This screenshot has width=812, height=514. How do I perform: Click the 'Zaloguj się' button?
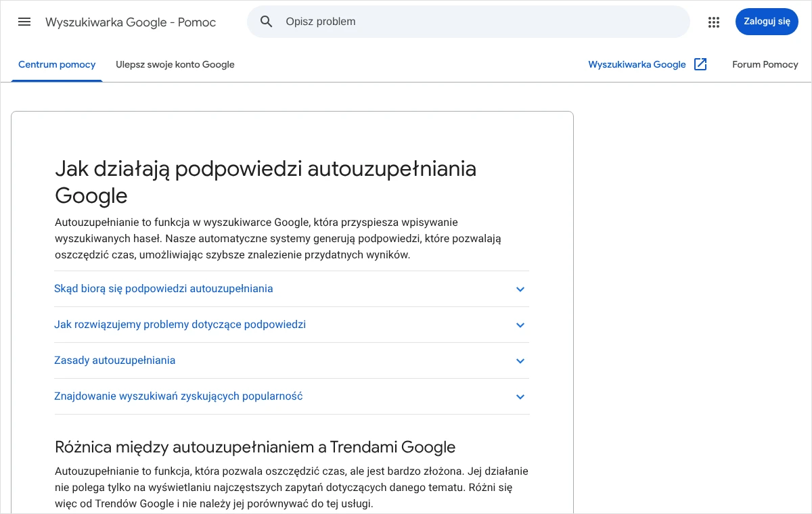coord(767,22)
